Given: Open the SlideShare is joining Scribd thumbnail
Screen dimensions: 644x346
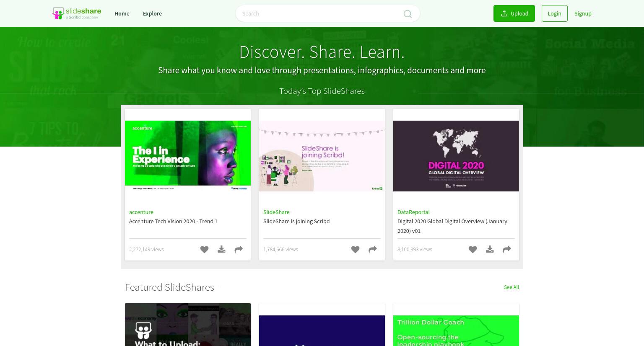Looking at the screenshot, I should point(322,156).
